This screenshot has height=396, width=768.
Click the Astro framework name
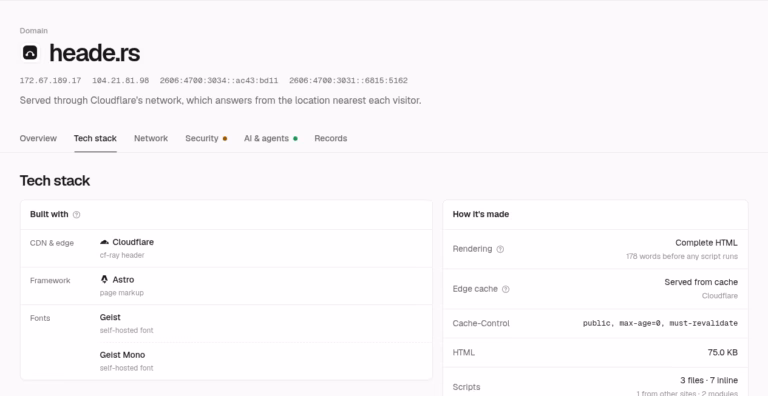123,279
